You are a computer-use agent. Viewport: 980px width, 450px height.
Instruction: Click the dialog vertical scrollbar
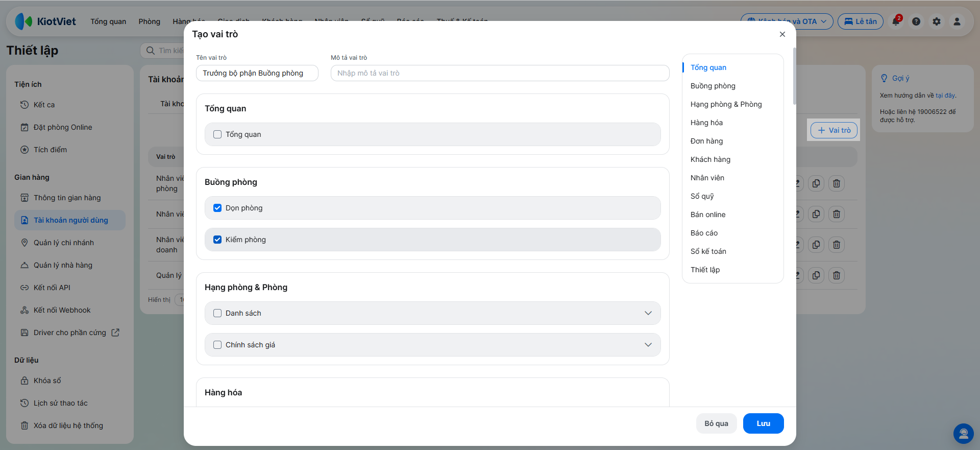click(x=794, y=76)
